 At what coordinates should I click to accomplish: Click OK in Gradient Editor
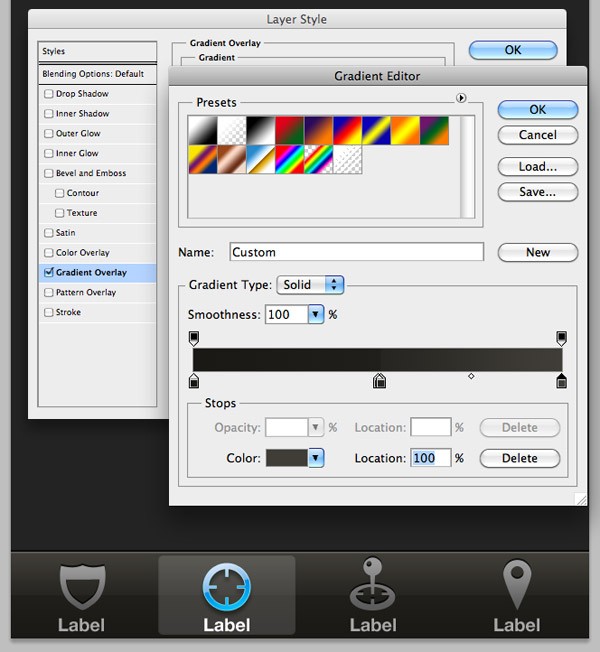click(x=538, y=110)
